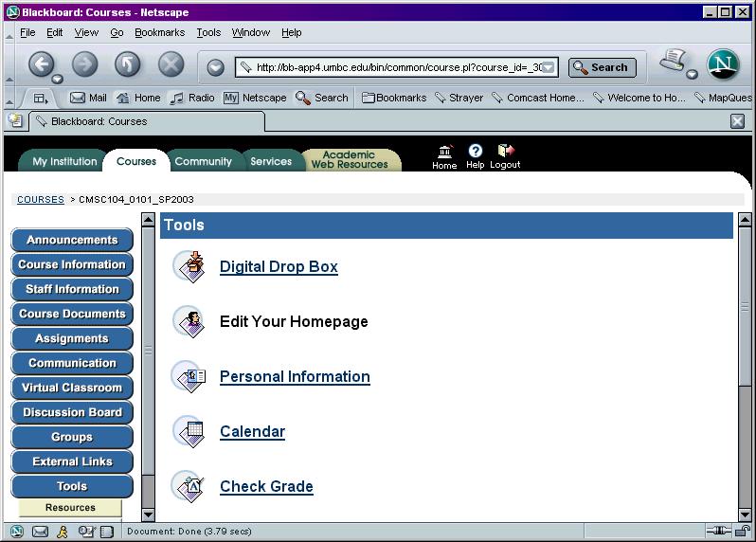Viewport: 756px width, 542px height.
Task: Click the Check Grade icon
Action: pyautogui.click(x=189, y=486)
